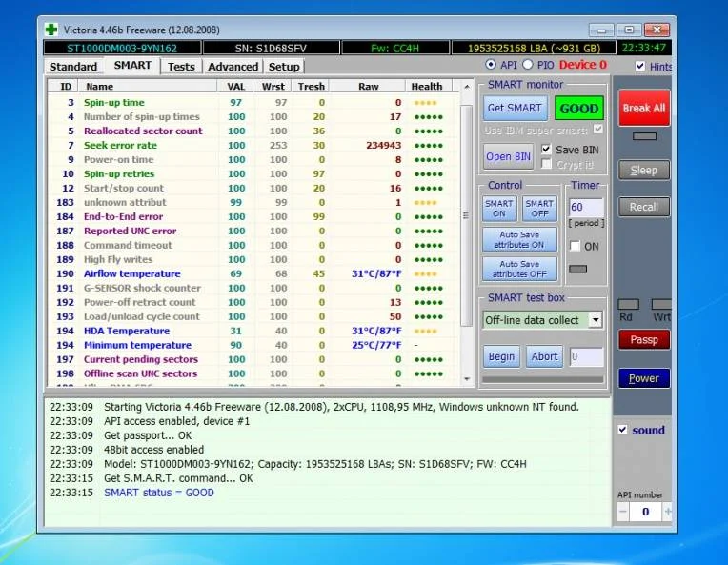Uncheck the Save BIN checkbox
The width and height of the screenshot is (728, 565).
coord(546,150)
